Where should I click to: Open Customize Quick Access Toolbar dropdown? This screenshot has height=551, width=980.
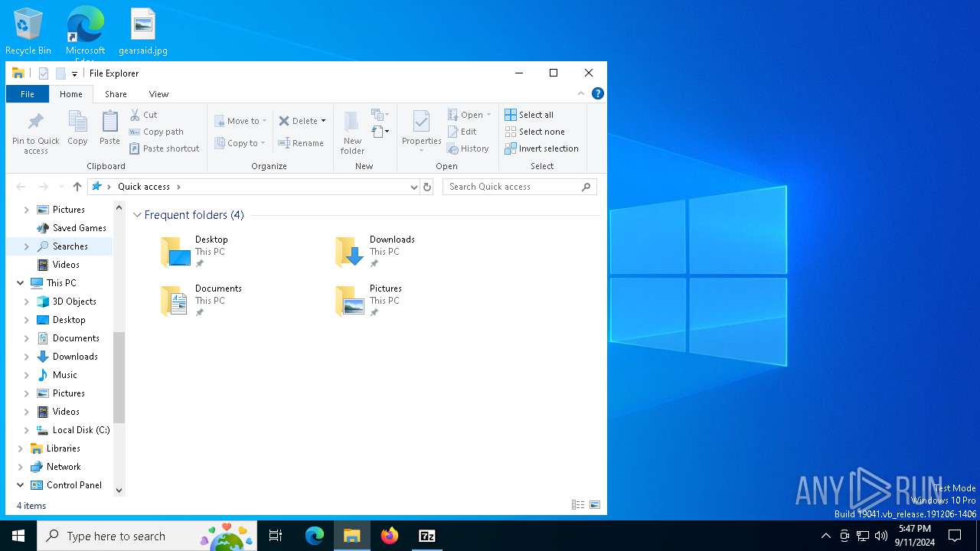[x=74, y=74]
